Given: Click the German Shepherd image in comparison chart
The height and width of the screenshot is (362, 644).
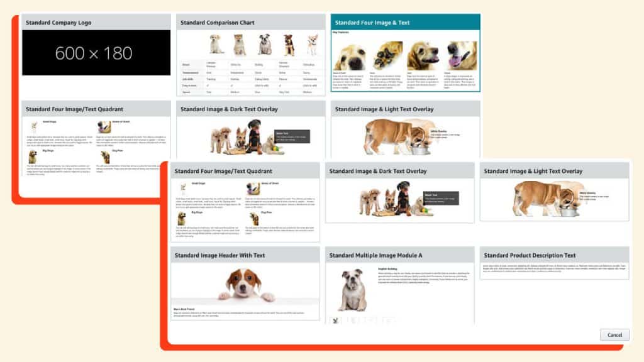Looking at the screenshot, I should (289, 44).
